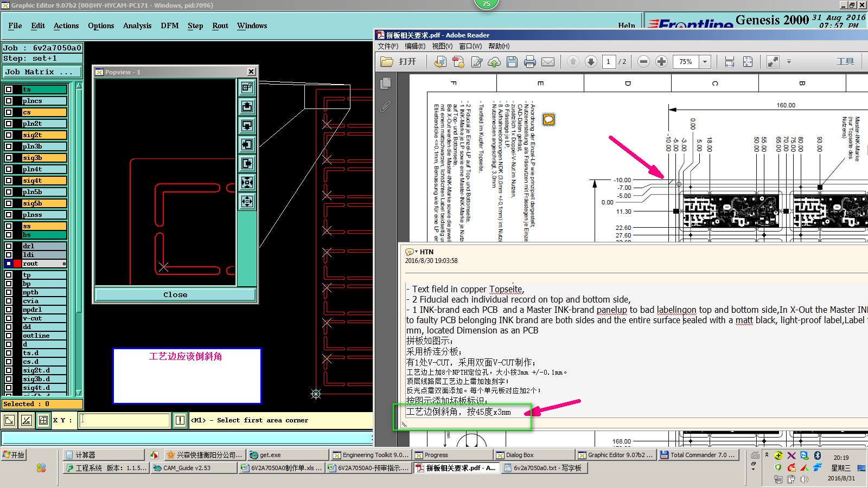The height and width of the screenshot is (488, 868).
Task: Expand the Adobe toolbar overflow arrow
Action: 789,62
